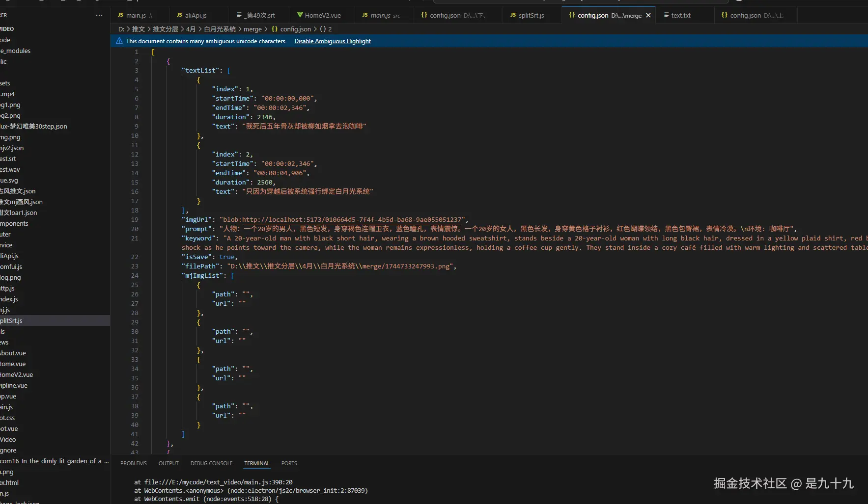Select splitSrt.js in the file explorer
Image resolution: width=868 pixels, height=504 pixels.
[12, 320]
